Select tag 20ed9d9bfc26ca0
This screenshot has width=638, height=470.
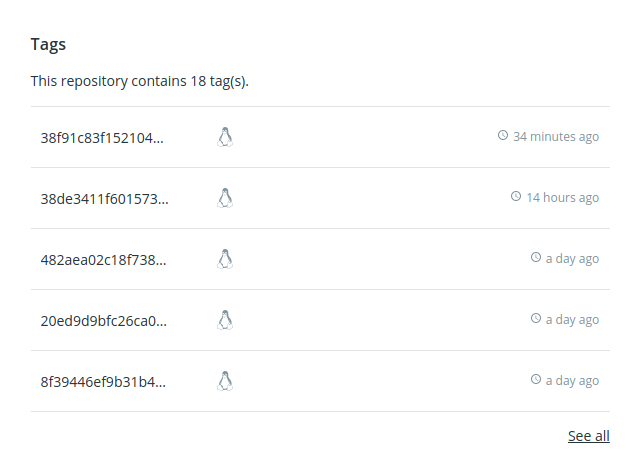point(103,320)
